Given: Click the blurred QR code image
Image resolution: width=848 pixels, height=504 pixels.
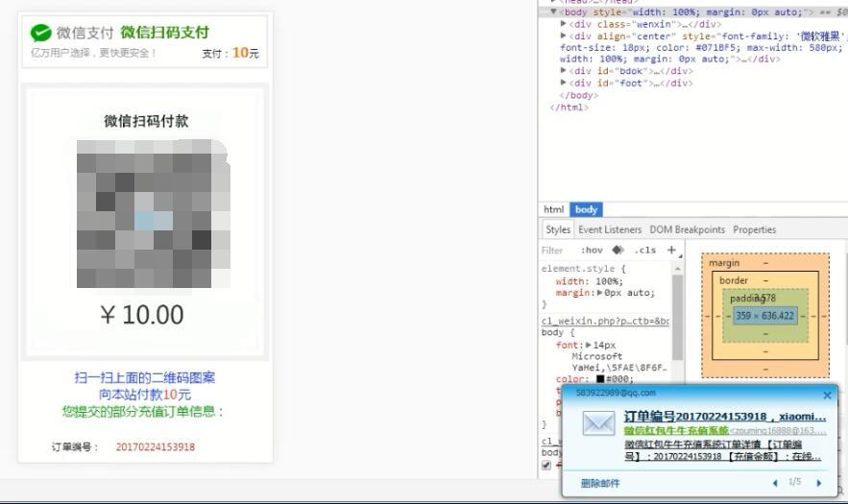Looking at the screenshot, I should pyautogui.click(x=154, y=214).
